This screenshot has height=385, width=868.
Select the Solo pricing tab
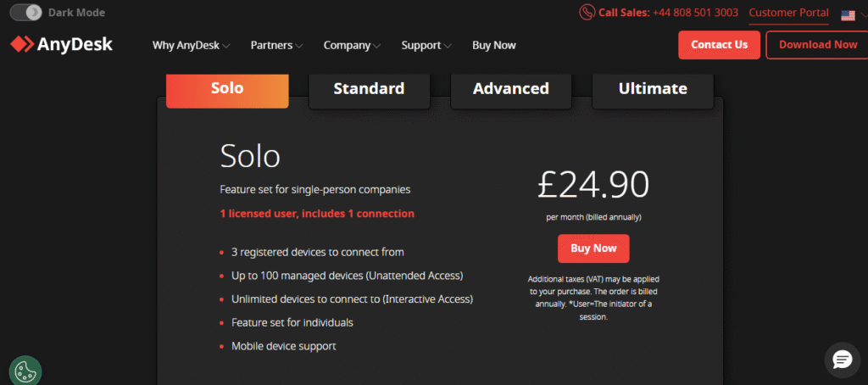[227, 89]
